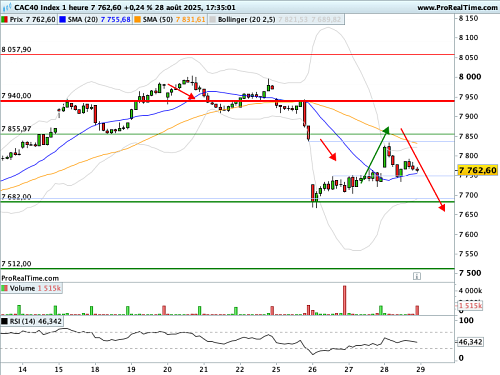This screenshot has width=500, height=375.
Task: Click the date 14 on the time axis
Action: [22, 369]
